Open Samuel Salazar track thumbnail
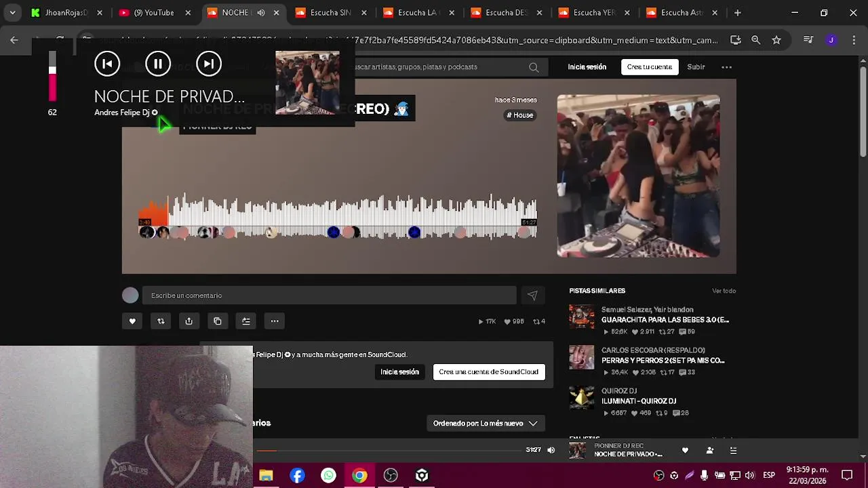 click(x=582, y=317)
